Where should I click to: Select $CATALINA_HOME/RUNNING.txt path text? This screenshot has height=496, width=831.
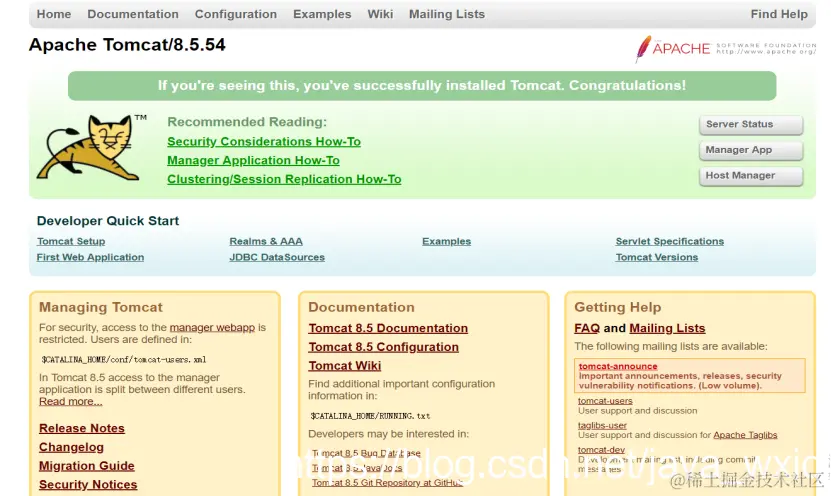pyautogui.click(x=370, y=416)
